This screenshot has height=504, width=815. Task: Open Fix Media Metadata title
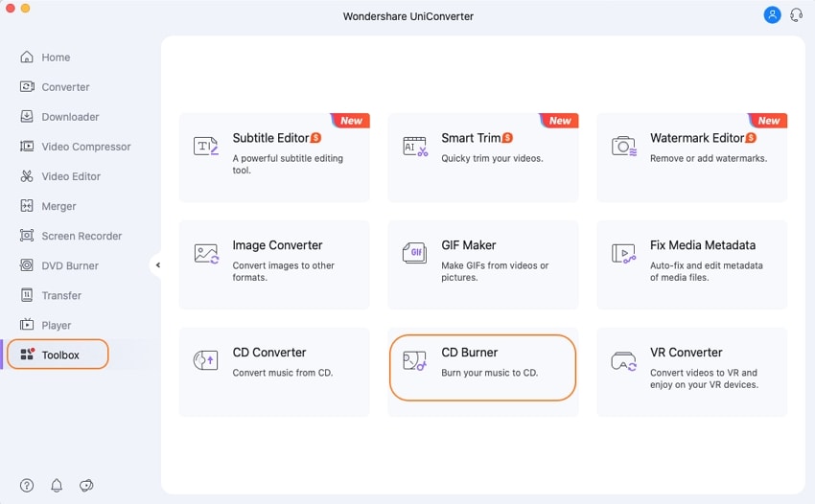[703, 244]
